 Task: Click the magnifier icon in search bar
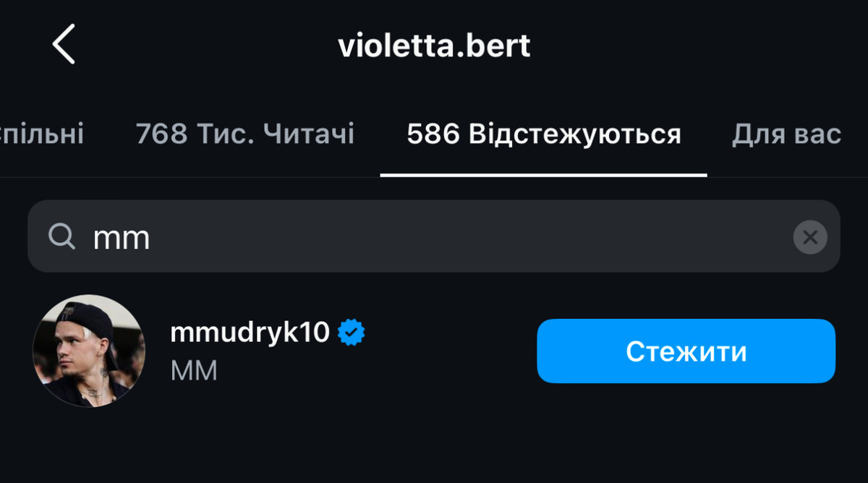click(61, 236)
